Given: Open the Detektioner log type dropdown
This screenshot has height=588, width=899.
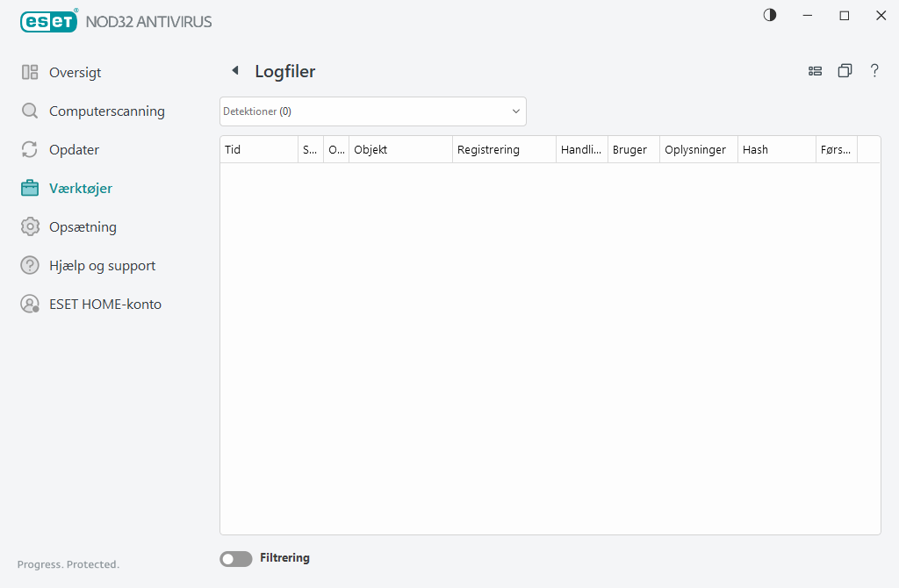Looking at the screenshot, I should tap(372, 111).
